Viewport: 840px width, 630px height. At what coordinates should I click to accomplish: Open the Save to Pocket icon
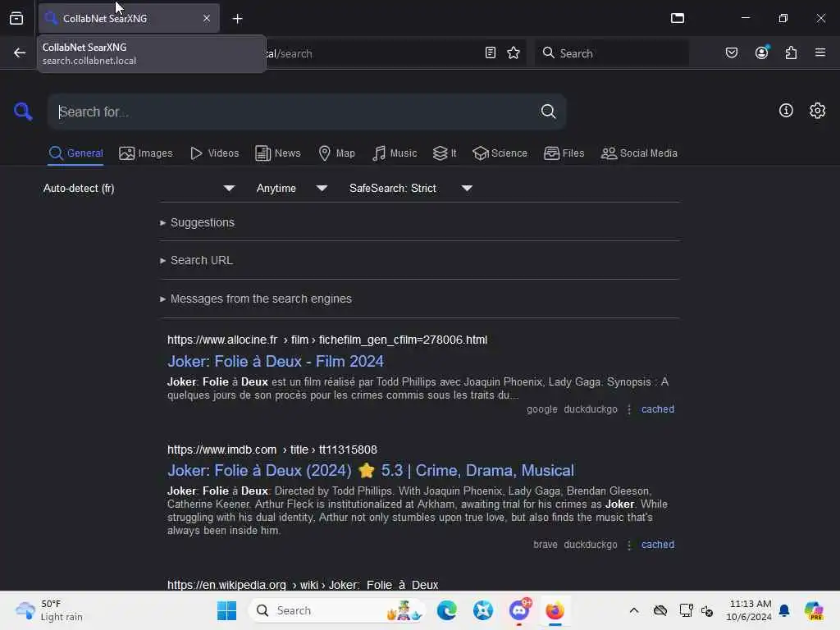click(x=732, y=52)
